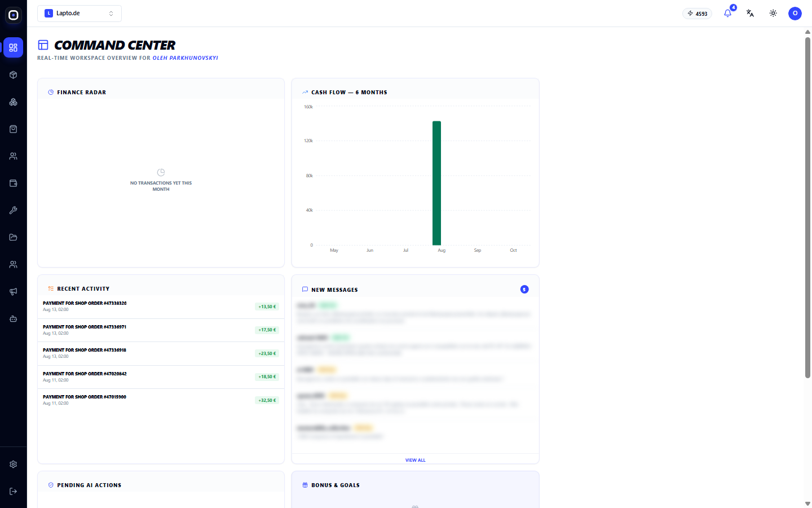Open the shopping bag icon in sidebar
This screenshot has height=508, width=812.
point(14,129)
